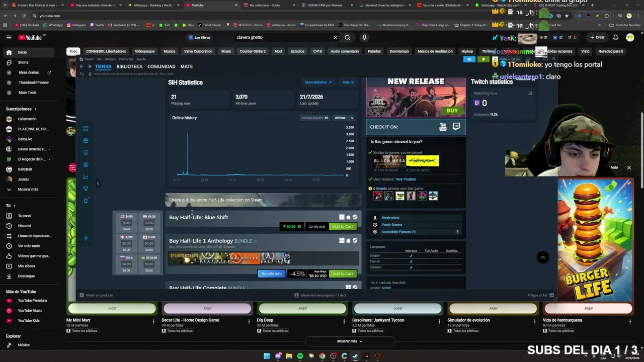644x362 pixels.
Task: Switch to the COMUNIDAD tab in Steam
Action: coord(161,66)
